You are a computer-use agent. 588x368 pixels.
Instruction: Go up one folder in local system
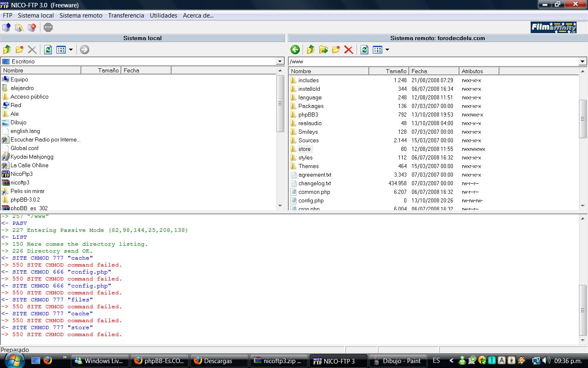point(7,50)
